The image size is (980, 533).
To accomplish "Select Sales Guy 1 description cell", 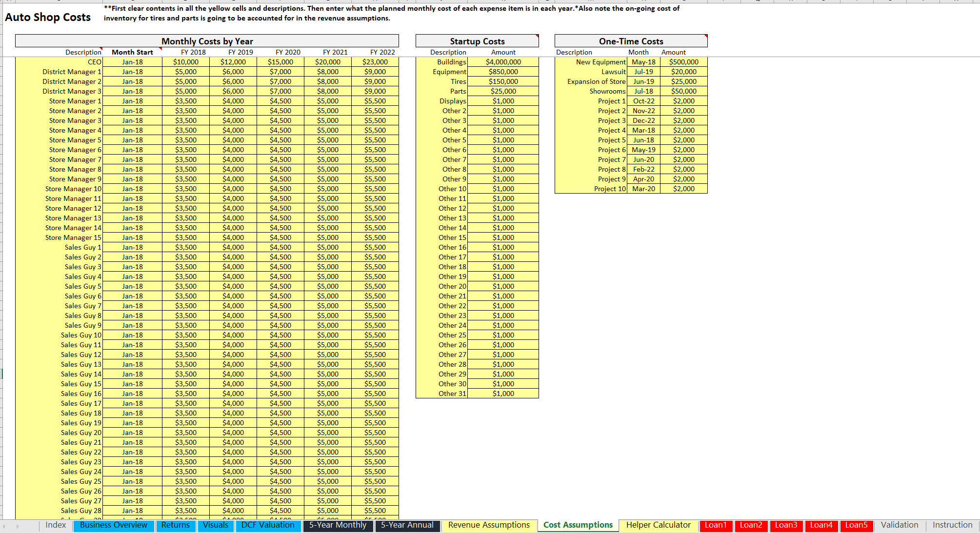I will pos(59,247).
